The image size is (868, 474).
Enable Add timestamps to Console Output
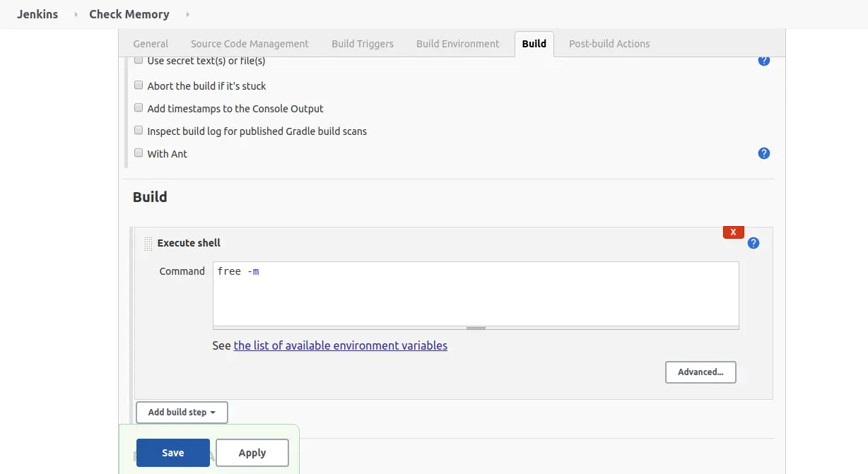coord(139,108)
